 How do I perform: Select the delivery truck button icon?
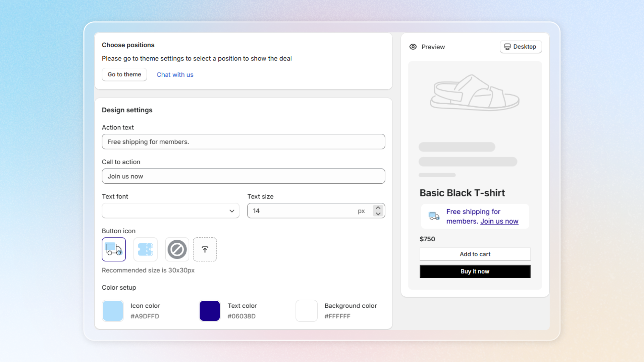(x=114, y=249)
